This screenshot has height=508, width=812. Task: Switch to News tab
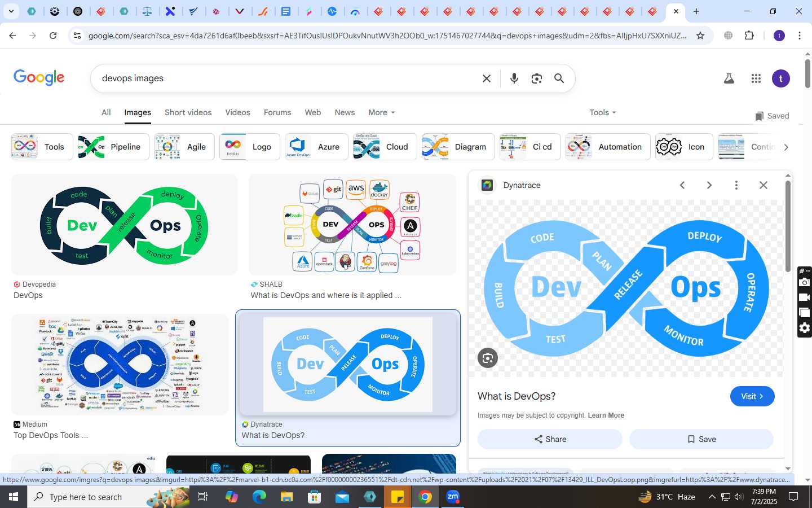point(345,112)
